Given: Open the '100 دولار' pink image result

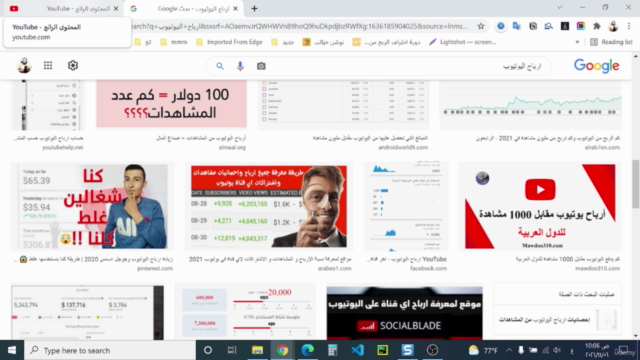Looking at the screenshot, I should click(x=171, y=104).
